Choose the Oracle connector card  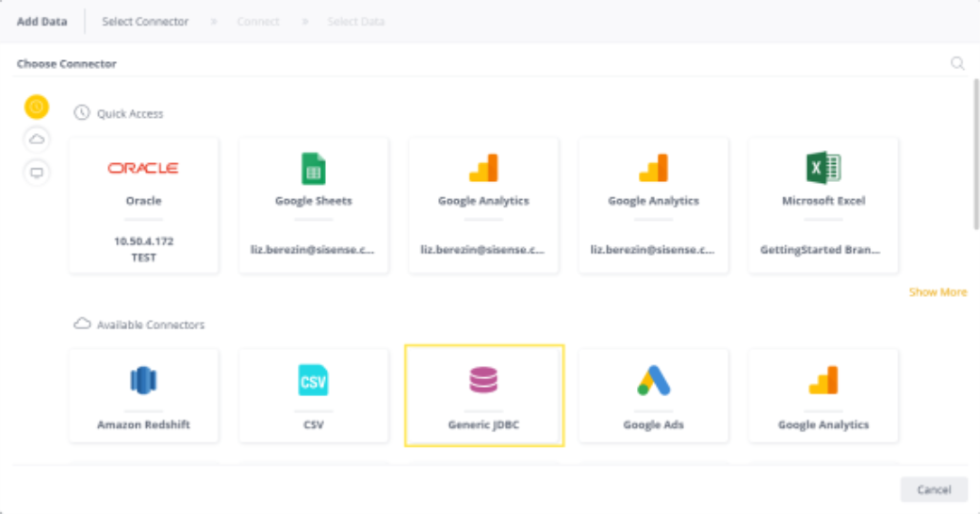click(x=144, y=206)
